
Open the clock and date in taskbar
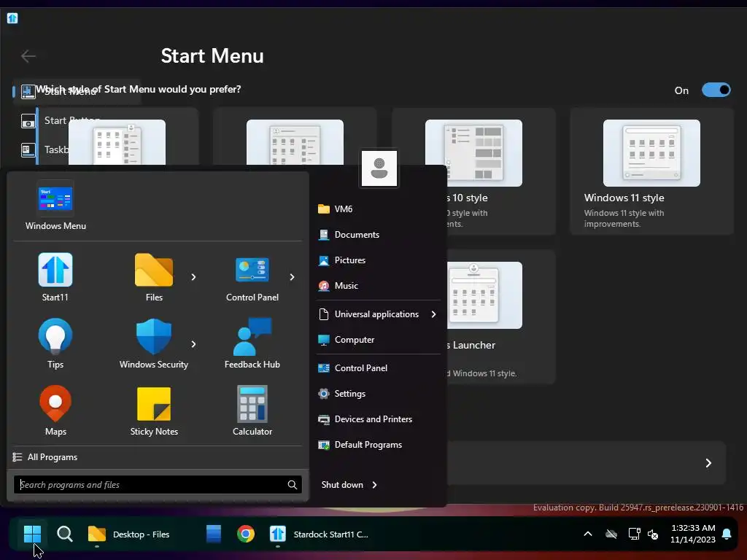(693, 534)
